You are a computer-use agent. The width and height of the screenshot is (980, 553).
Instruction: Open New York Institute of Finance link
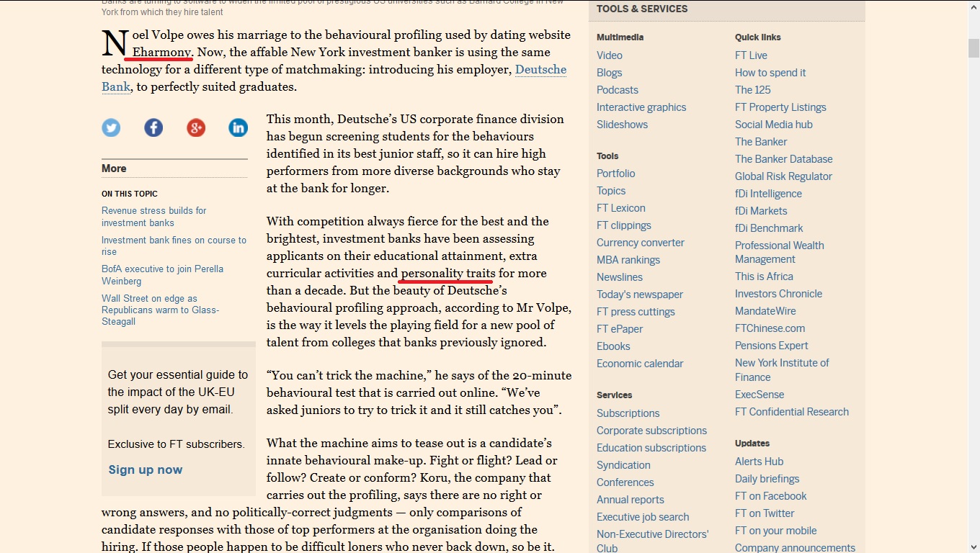tap(782, 370)
